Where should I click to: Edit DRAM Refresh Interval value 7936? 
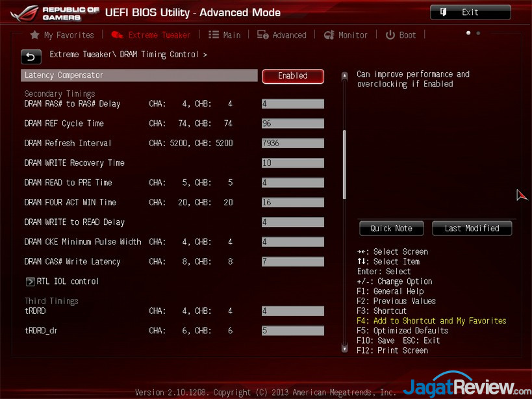click(293, 143)
